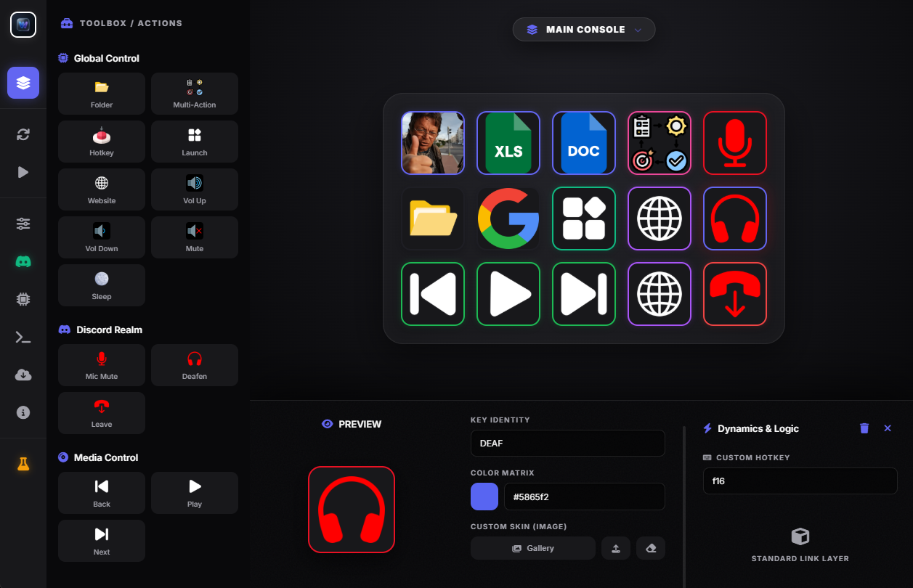Click the sliders settings sidebar icon
The height and width of the screenshot is (588, 913).
click(23, 224)
